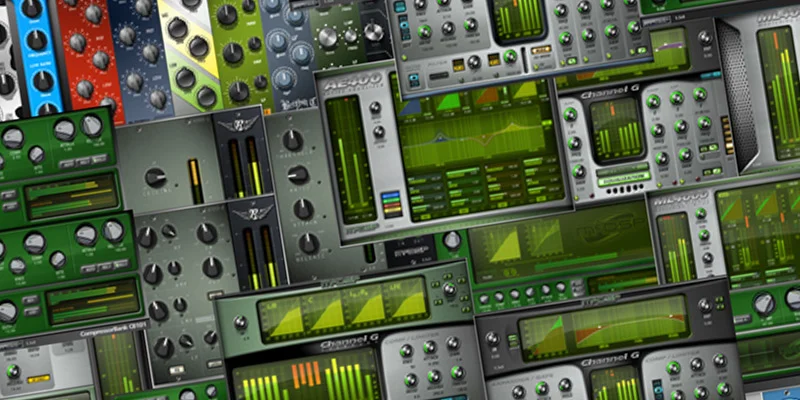Click the bright green preset bar in Channel G
This screenshot has width=800, height=400.
pos(623,178)
